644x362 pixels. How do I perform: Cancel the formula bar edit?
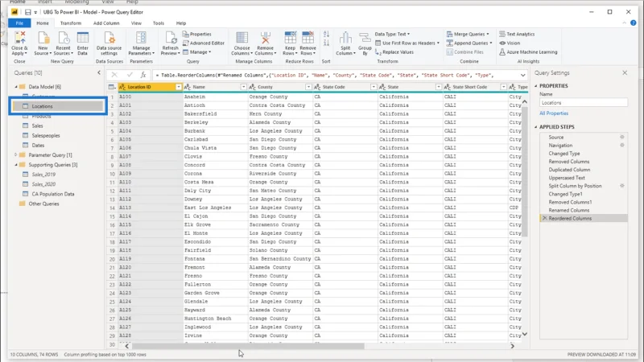coord(114,75)
